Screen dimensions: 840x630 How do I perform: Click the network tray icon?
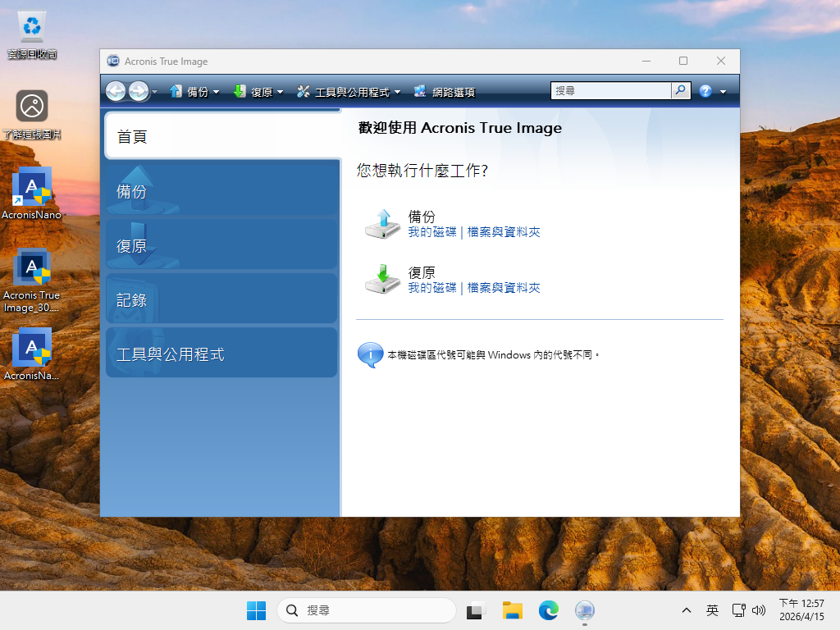point(739,610)
